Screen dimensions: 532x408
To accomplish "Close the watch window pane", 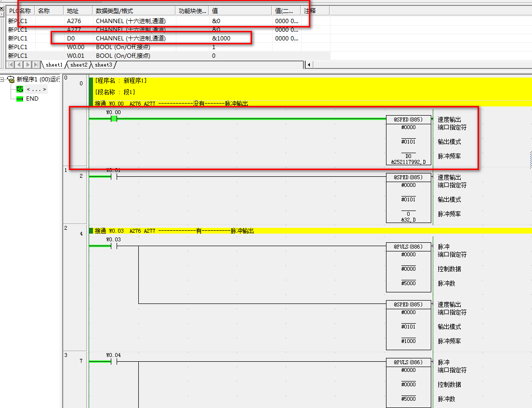I will [2, 8].
